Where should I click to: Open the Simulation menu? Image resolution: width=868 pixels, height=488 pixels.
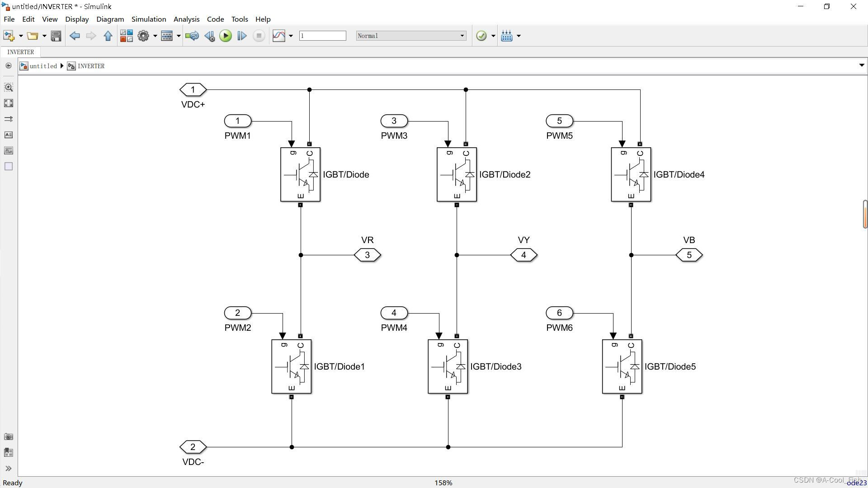pos(148,19)
